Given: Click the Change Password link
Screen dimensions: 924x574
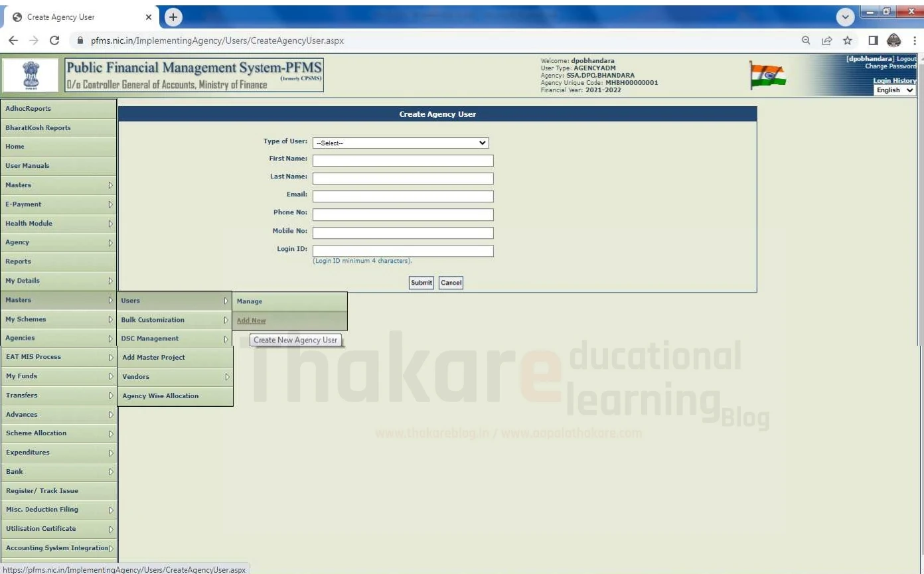Looking at the screenshot, I should pyautogui.click(x=890, y=66).
